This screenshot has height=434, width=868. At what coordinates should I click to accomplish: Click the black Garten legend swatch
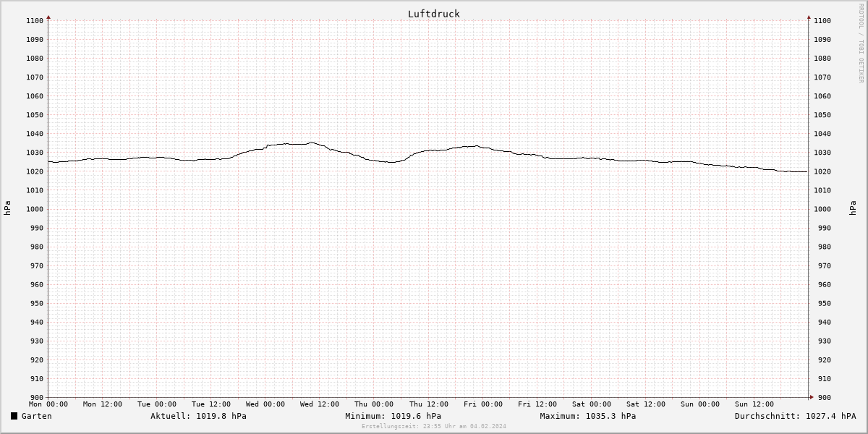pos(14,416)
